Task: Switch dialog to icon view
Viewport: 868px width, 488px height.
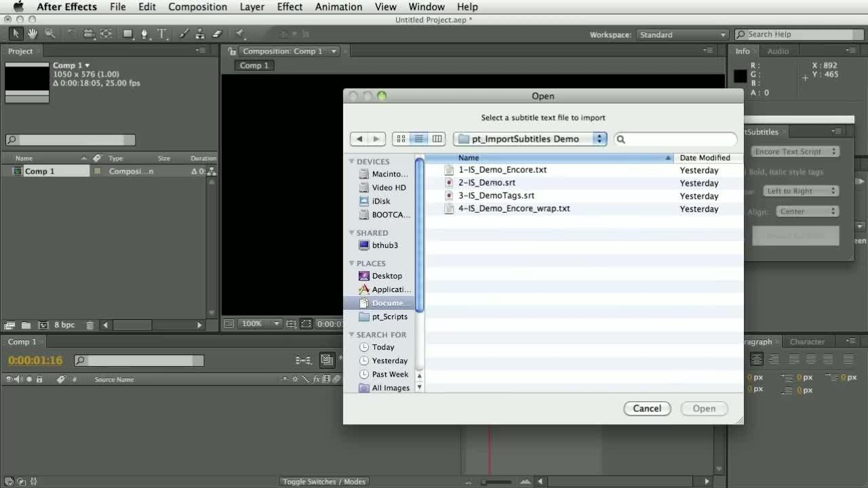Action: tap(401, 139)
